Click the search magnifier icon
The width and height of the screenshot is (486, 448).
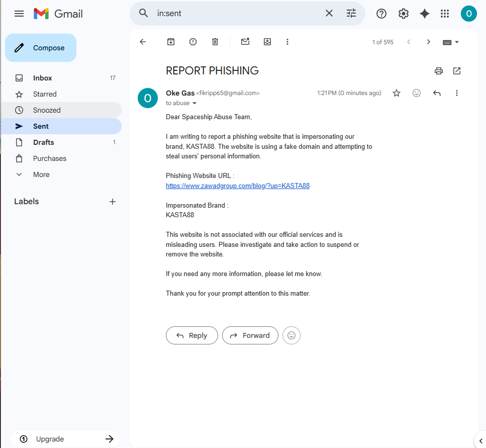pyautogui.click(x=143, y=14)
